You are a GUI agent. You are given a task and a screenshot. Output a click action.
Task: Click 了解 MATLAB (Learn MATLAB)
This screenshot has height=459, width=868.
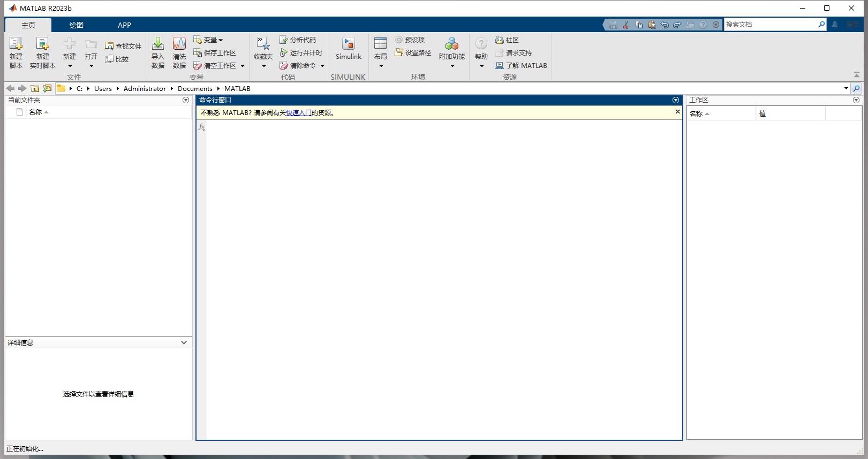(x=521, y=65)
